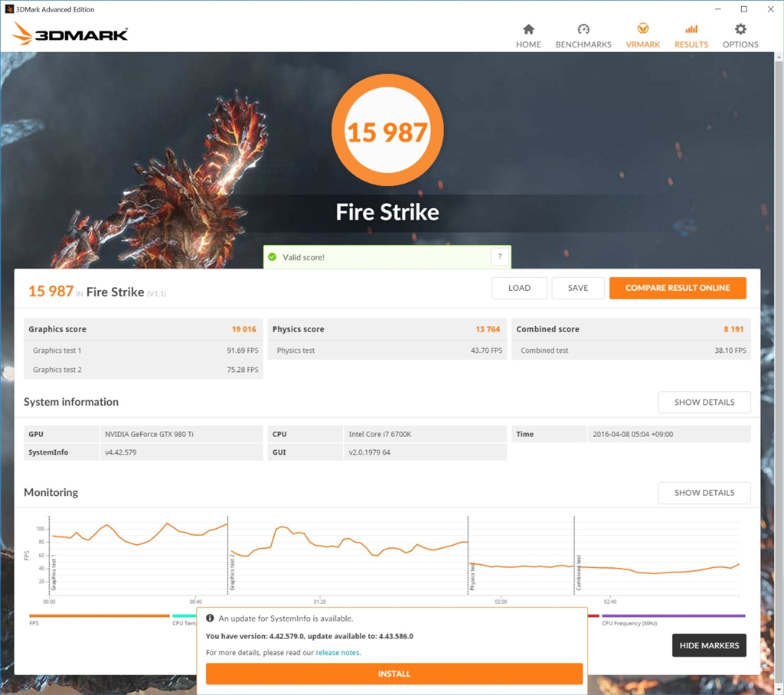Click Graphics test 2 result 75.28 FPS
The image size is (784, 695).
tap(243, 370)
